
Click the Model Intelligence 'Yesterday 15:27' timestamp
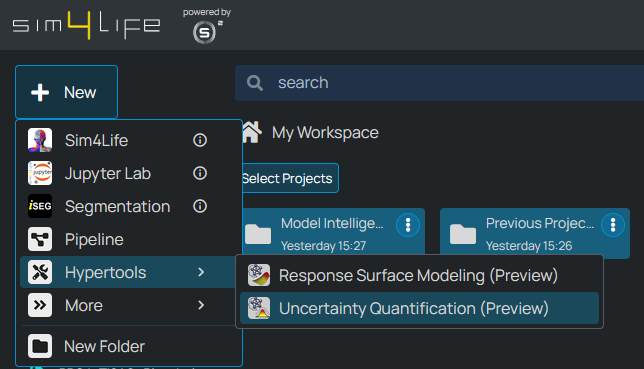(x=323, y=246)
